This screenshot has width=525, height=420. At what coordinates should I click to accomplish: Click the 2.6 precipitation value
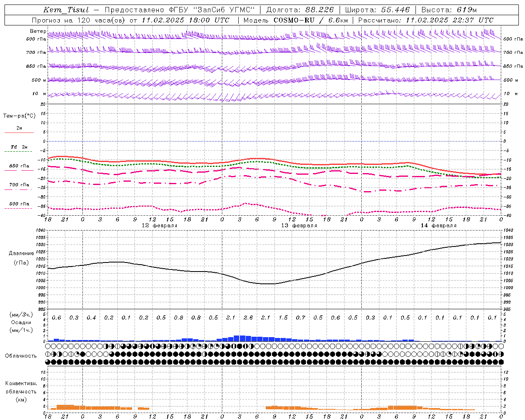(x=248, y=318)
